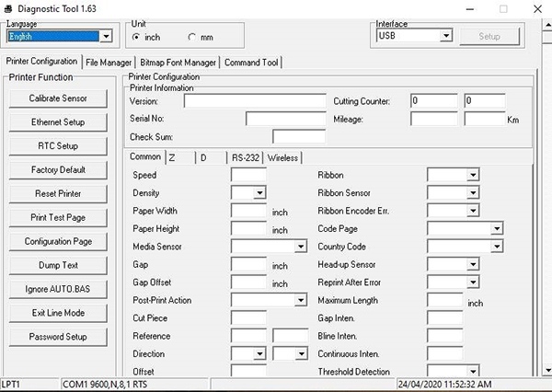The height and width of the screenshot is (392, 552).
Task: Expand the Post-Print Action dropdown
Action: (300, 300)
